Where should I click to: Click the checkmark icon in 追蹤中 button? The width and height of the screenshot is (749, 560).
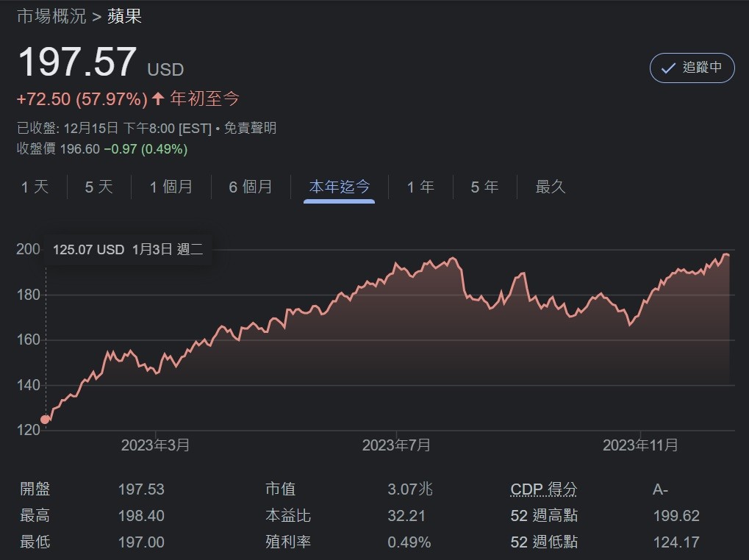point(668,68)
